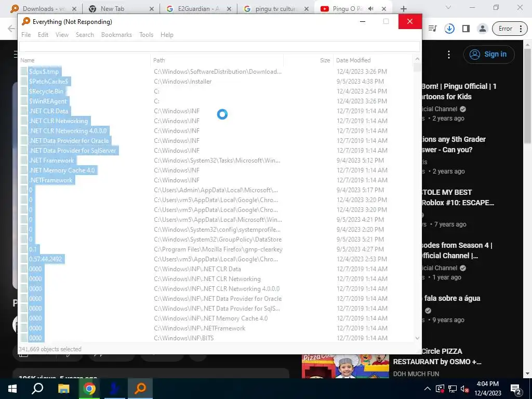The width and height of the screenshot is (532, 399).
Task: Open video 'sodes from Season 4' recommendation
Action: 457,250
